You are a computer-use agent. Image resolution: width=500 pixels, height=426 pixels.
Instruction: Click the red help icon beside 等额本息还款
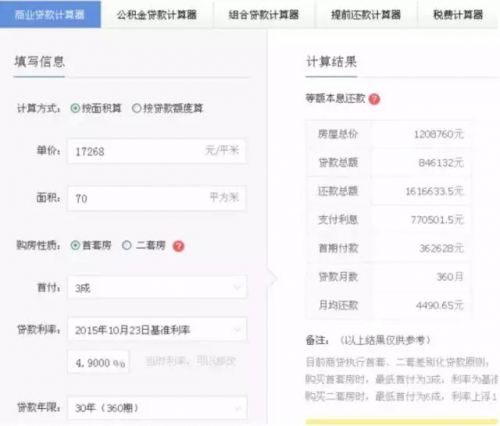(374, 99)
